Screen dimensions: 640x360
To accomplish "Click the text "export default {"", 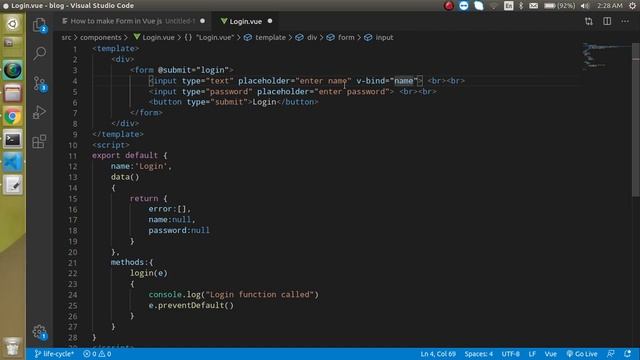I will tap(129, 156).
